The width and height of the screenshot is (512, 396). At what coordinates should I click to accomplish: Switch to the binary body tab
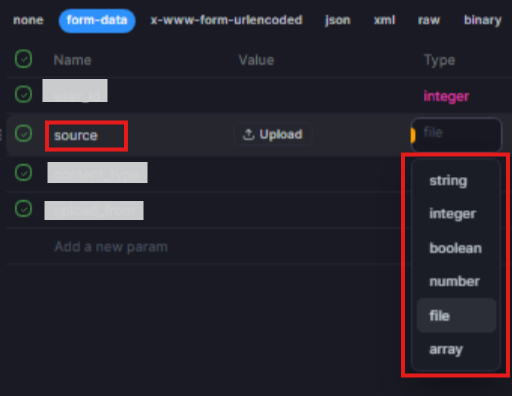(483, 20)
